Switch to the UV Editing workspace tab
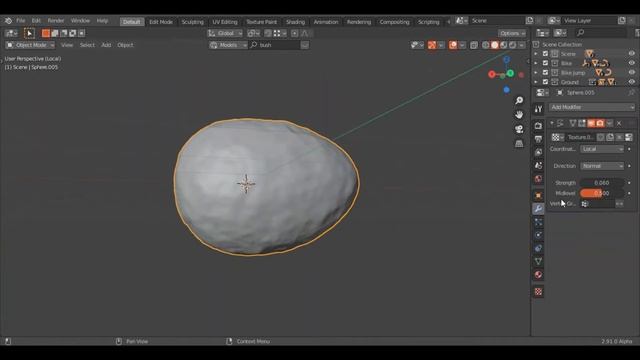 (x=224, y=22)
